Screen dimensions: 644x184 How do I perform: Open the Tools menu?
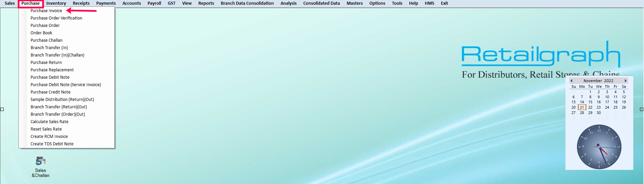397,3
